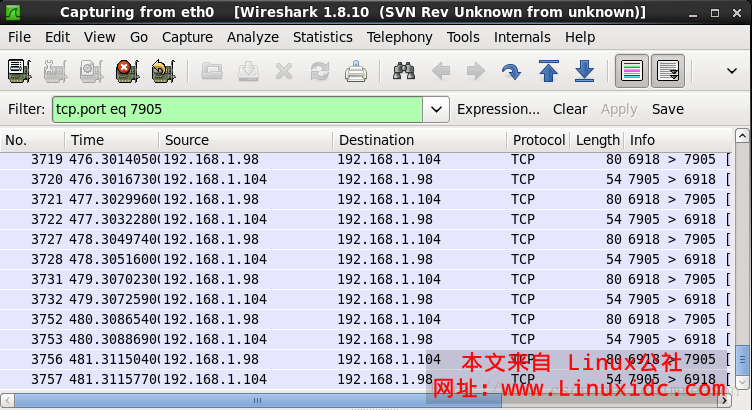Click the vertical scrollbar up arrow
752x410 pixels.
click(742, 136)
